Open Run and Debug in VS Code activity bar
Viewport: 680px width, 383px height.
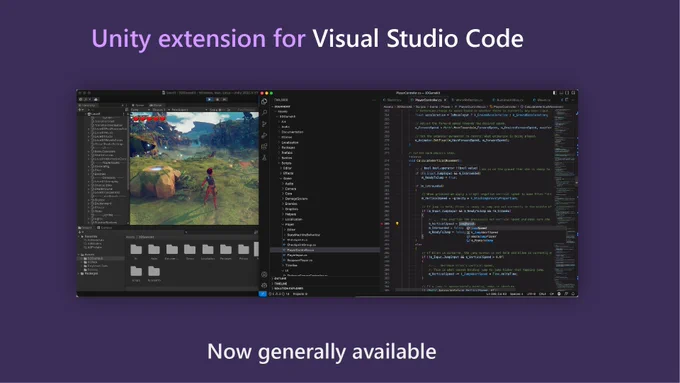[x=264, y=135]
